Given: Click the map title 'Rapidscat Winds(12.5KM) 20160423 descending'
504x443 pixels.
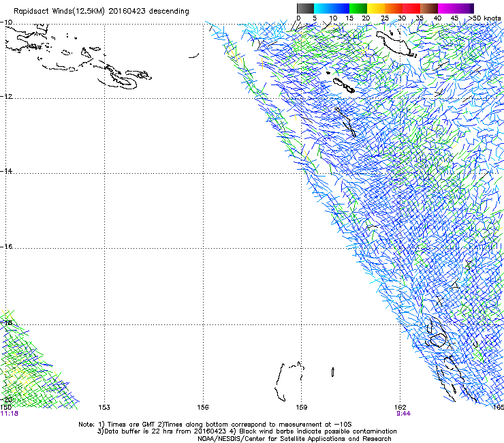Looking at the screenshot, I should 101,12.
